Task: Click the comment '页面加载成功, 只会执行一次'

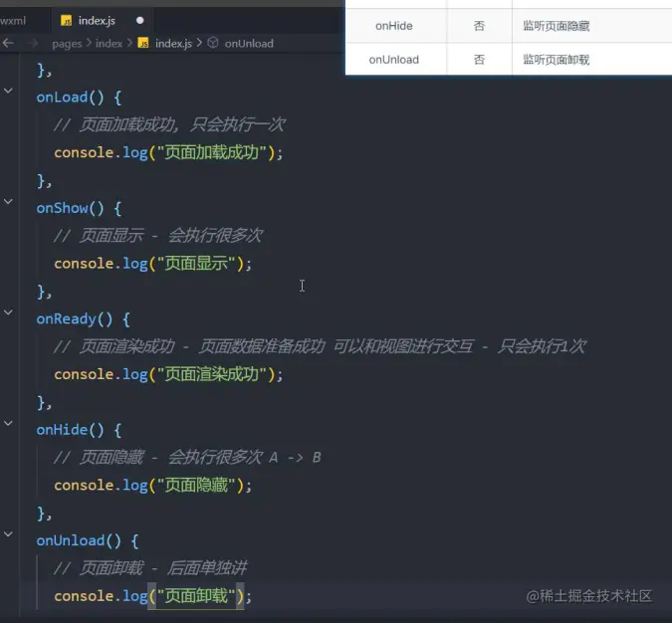Action: 169,124
